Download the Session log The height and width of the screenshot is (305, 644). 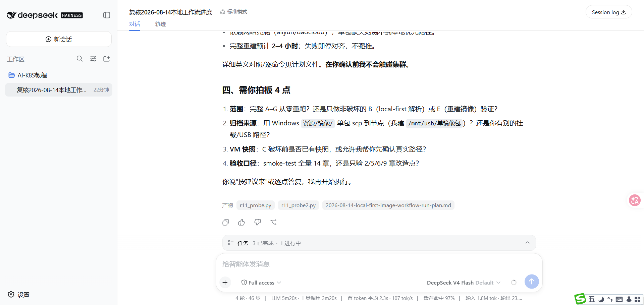point(609,12)
